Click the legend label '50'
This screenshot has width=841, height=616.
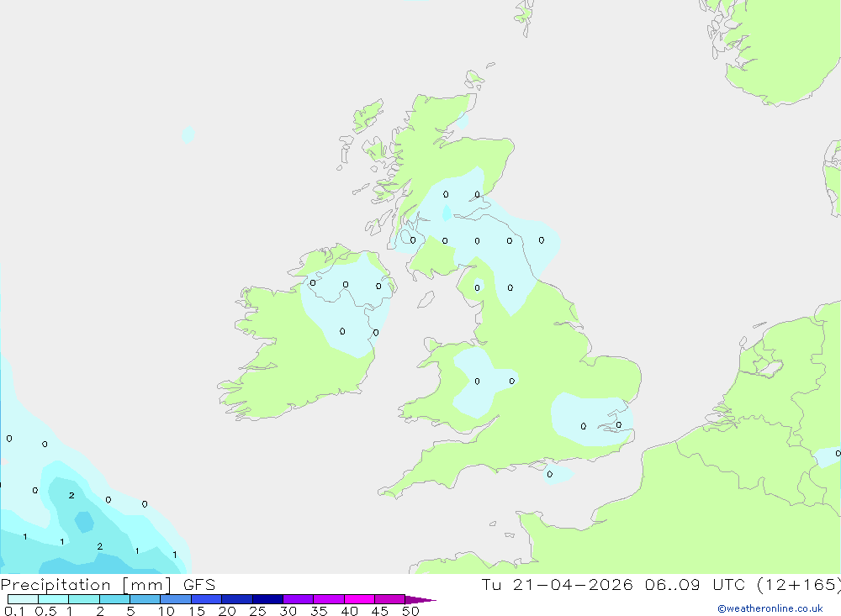410,611
